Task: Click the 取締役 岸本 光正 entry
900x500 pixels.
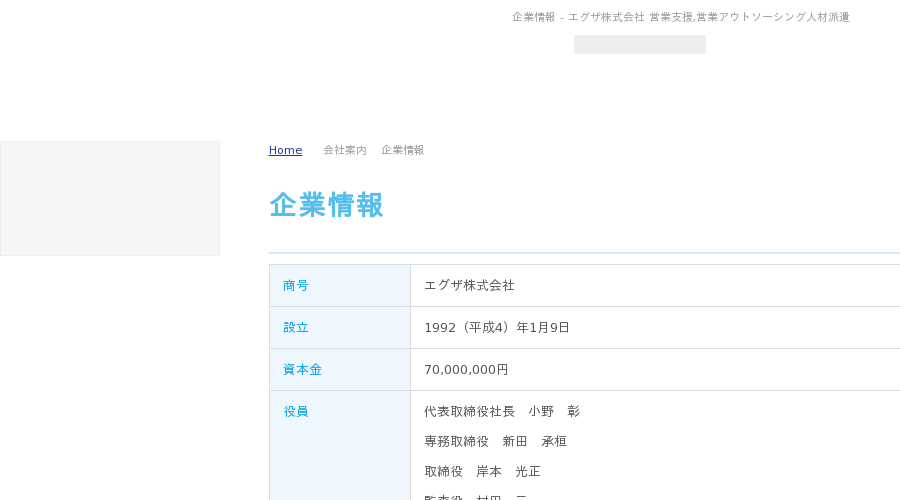Action: pos(482,471)
